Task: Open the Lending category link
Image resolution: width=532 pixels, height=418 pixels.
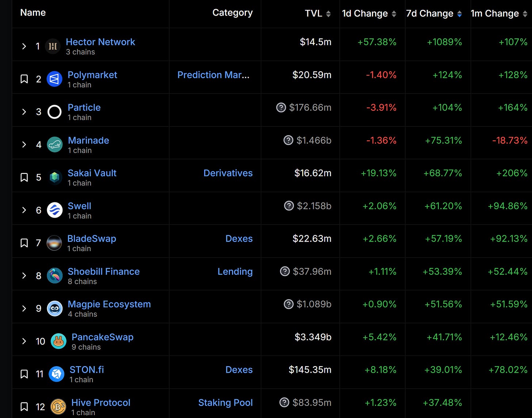Action: tap(235, 271)
